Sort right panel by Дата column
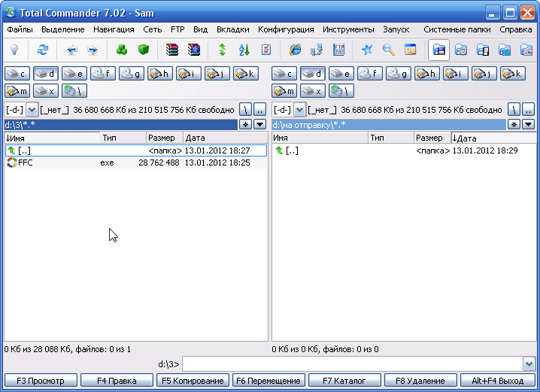Screen dimensions: 540x392 click(x=493, y=138)
